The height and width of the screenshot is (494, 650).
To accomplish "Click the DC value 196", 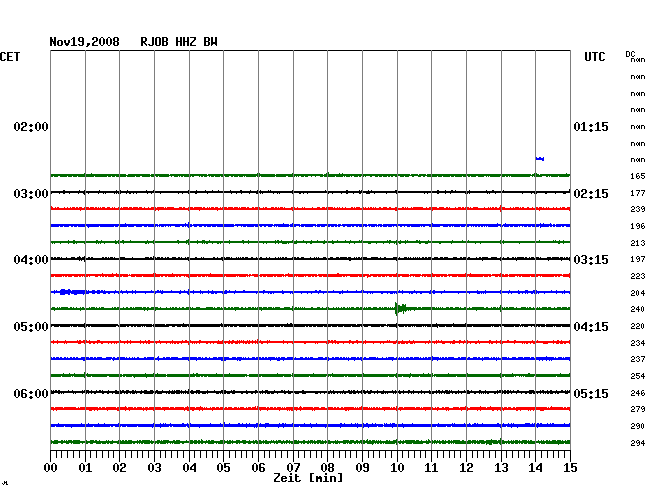I will click(x=638, y=226).
